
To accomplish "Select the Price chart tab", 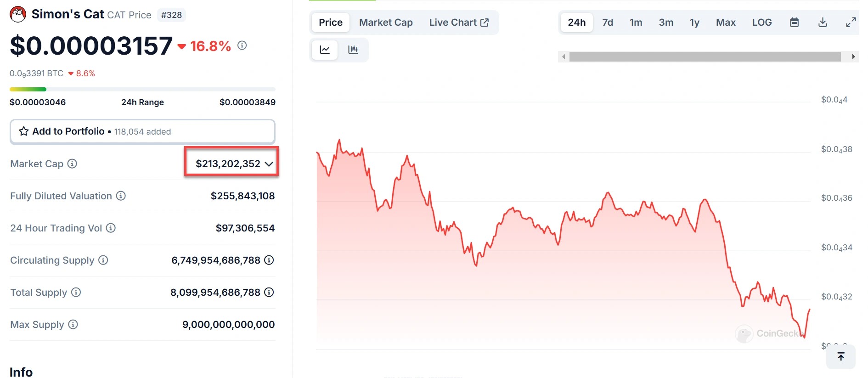I will (x=330, y=23).
